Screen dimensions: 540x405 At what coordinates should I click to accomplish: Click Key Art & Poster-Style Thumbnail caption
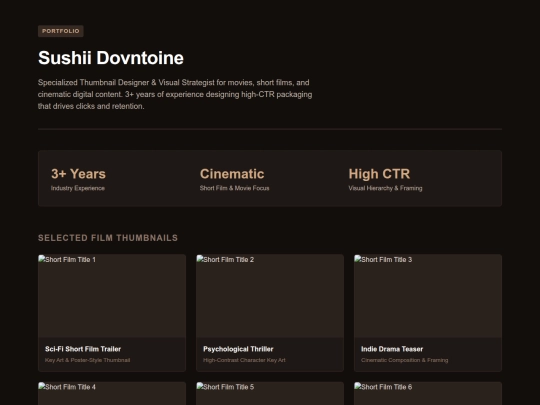[87, 360]
